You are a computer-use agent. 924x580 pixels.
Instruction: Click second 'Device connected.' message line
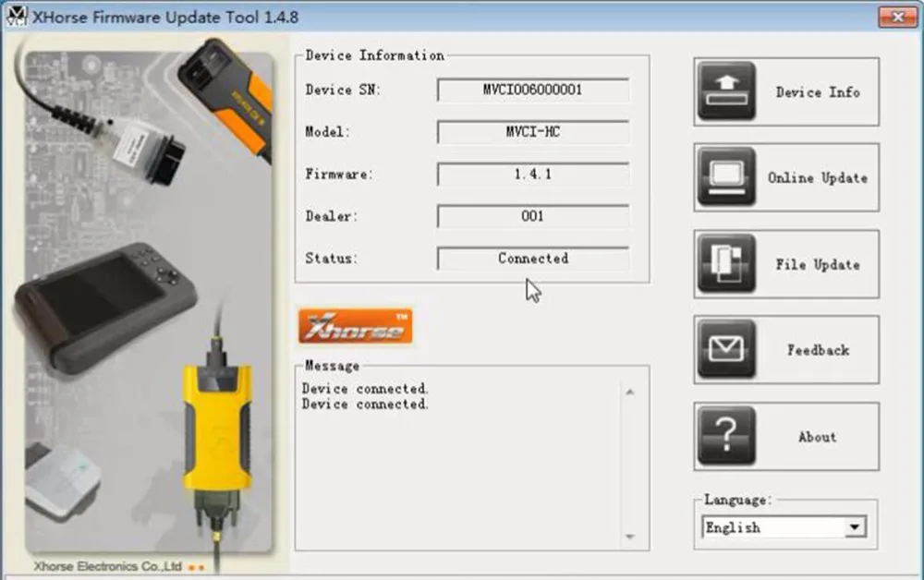(x=365, y=404)
